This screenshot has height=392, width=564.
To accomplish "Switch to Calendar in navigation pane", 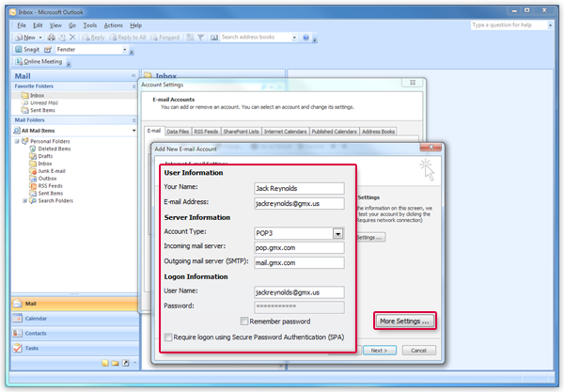I will (x=74, y=319).
